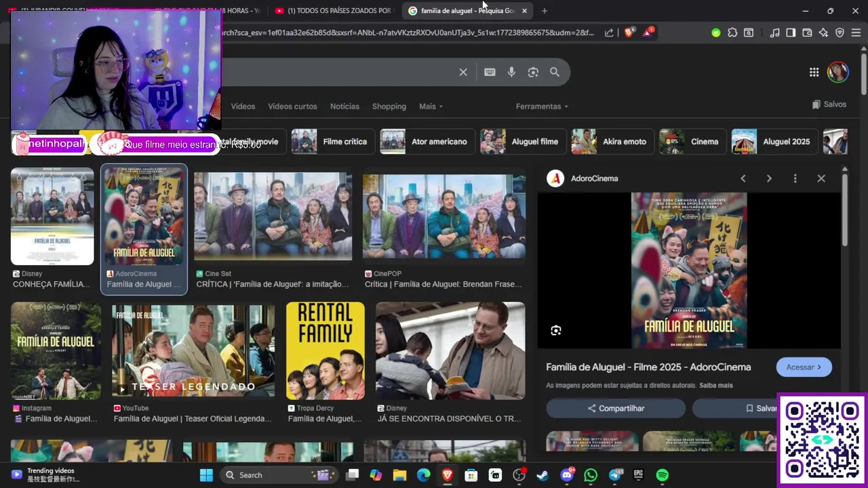Open the Google account profile avatar
This screenshot has height=488, width=868.
838,73
